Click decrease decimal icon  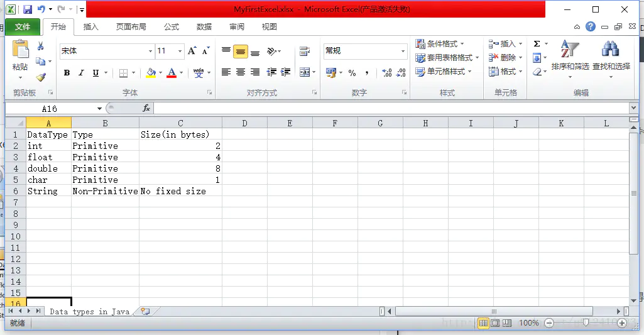[401, 73]
